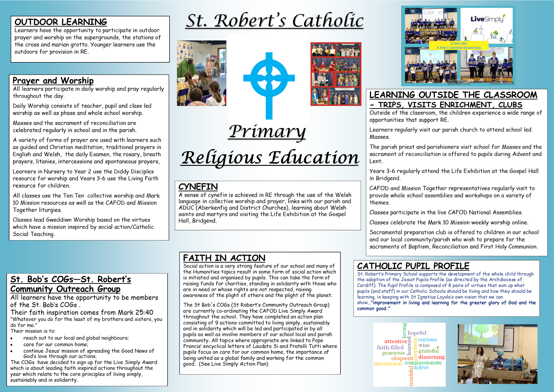Click the CYNEFIN heading
The height and width of the screenshot is (392, 554).
point(198,187)
